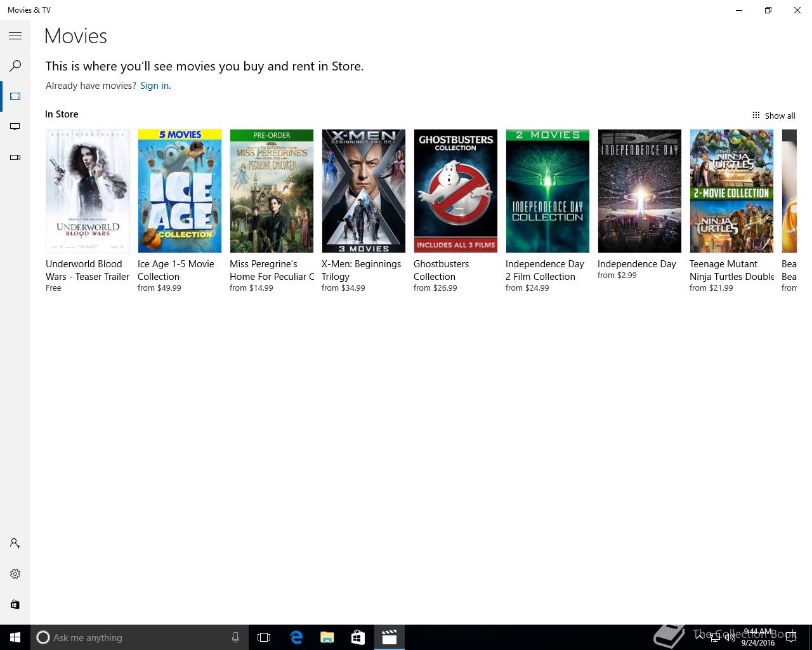The image size is (812, 650).
Task: Click the 'Ghostbusters Collection' title text
Action: point(441,270)
